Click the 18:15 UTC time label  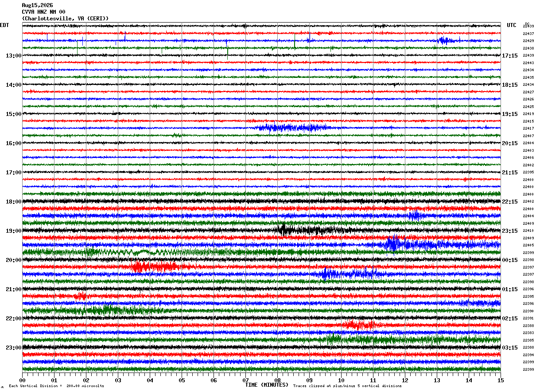point(510,85)
